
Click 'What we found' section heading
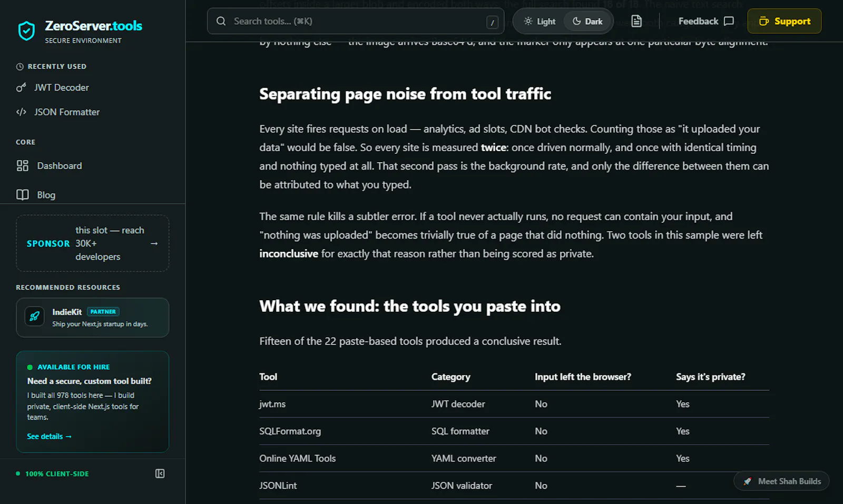(x=410, y=307)
